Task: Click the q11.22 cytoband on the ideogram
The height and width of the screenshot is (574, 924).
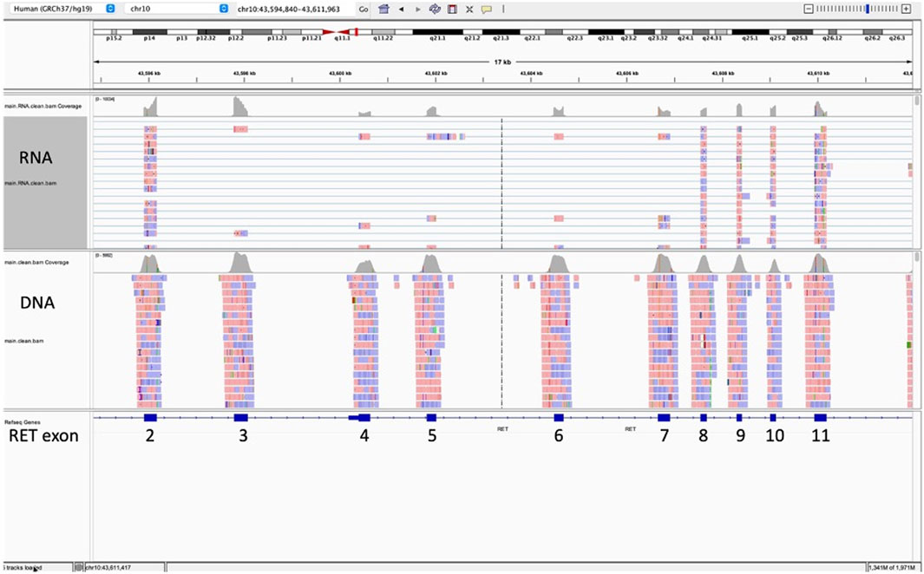Action: (383, 31)
